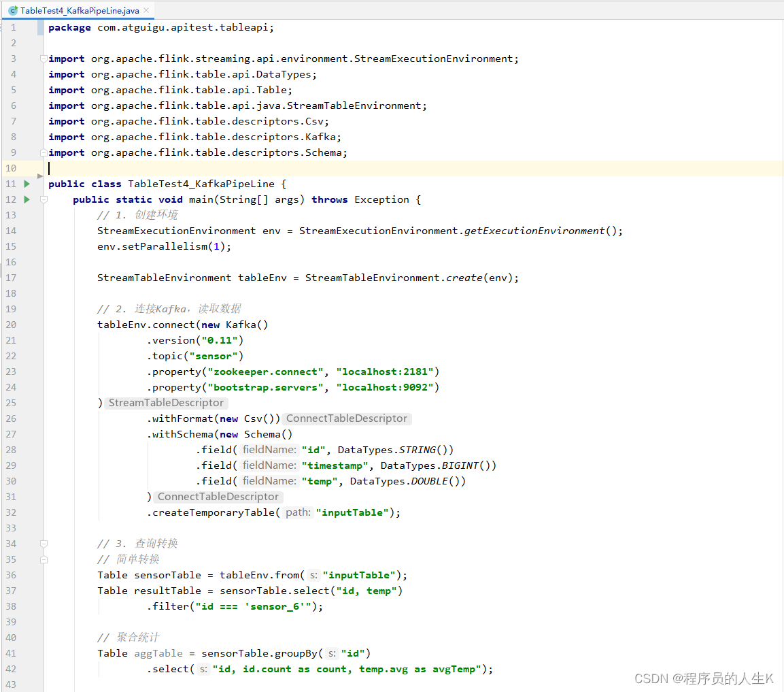
Task: Click .withFormat(new Csv()) on line 26
Action: point(213,418)
